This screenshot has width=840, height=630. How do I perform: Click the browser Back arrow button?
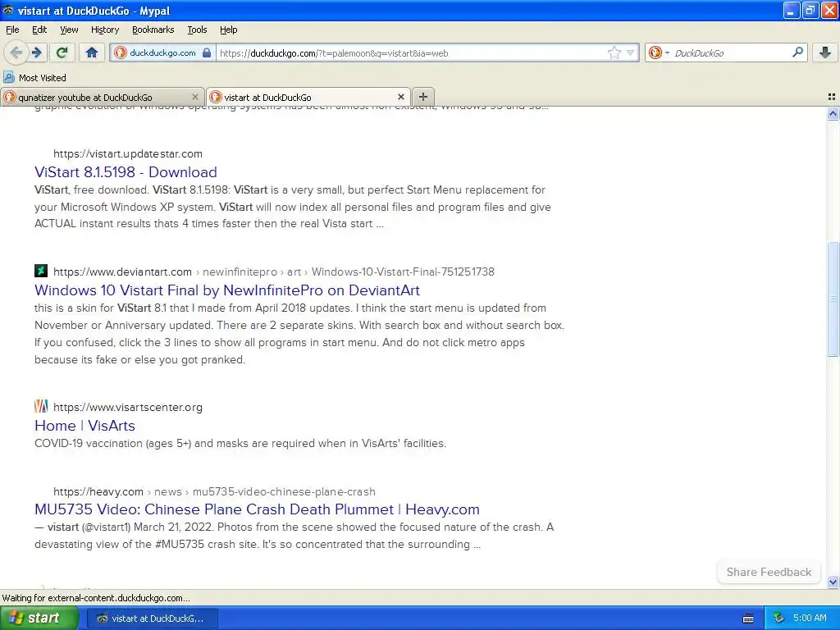tap(16, 52)
